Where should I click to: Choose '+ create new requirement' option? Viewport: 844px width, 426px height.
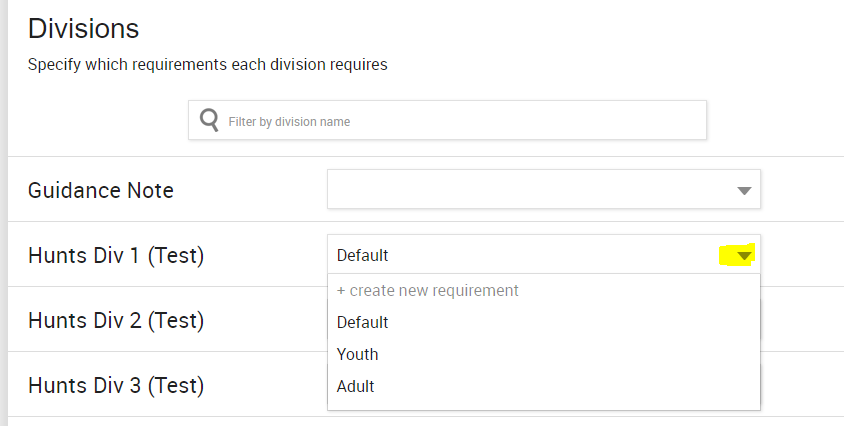click(x=428, y=291)
